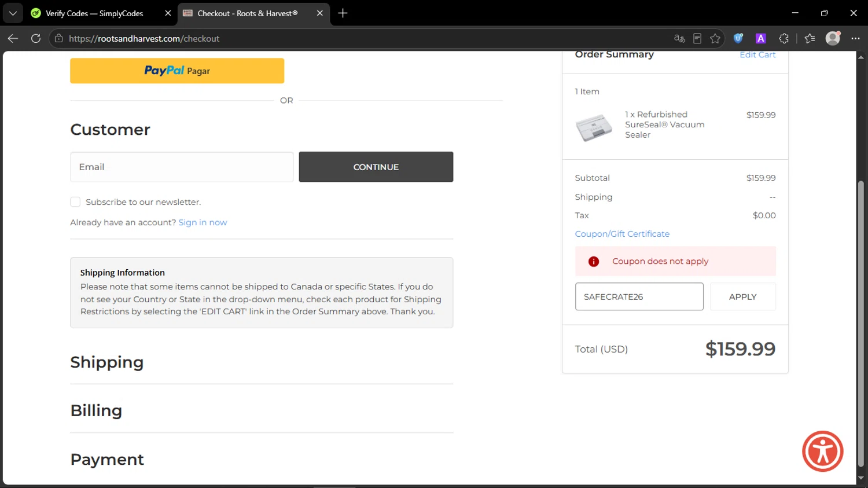Click the Tax $0.00 value
The image size is (868, 488).
pyautogui.click(x=764, y=215)
